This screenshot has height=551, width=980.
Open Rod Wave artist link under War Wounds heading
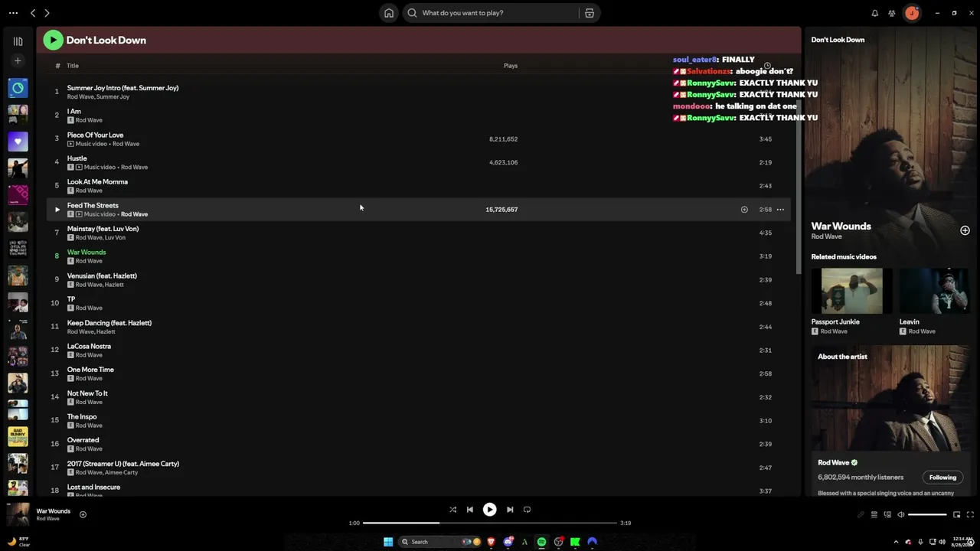pyautogui.click(x=826, y=236)
